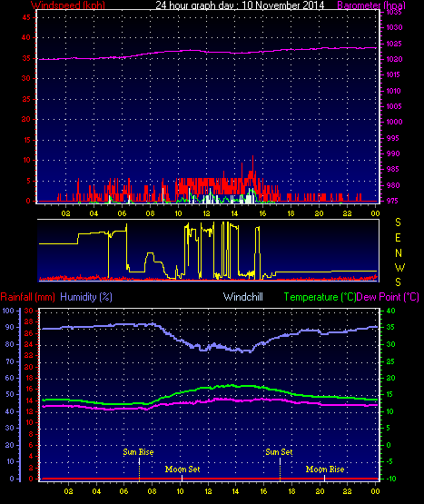Click the Sun Set marker label
The width and height of the screenshot is (424, 504).
coord(279,452)
